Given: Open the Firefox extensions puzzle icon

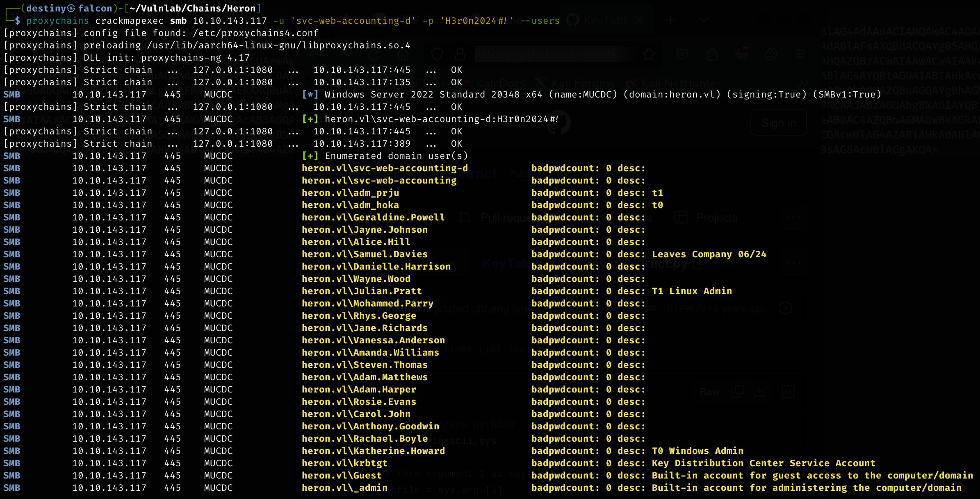Looking at the screenshot, I should 712,54.
